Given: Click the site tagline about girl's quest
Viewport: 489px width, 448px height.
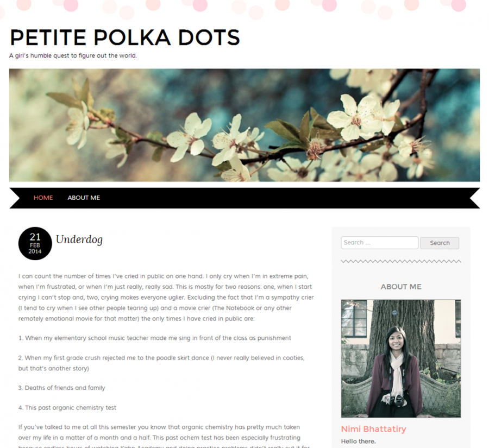Looking at the screenshot, I should (73, 55).
